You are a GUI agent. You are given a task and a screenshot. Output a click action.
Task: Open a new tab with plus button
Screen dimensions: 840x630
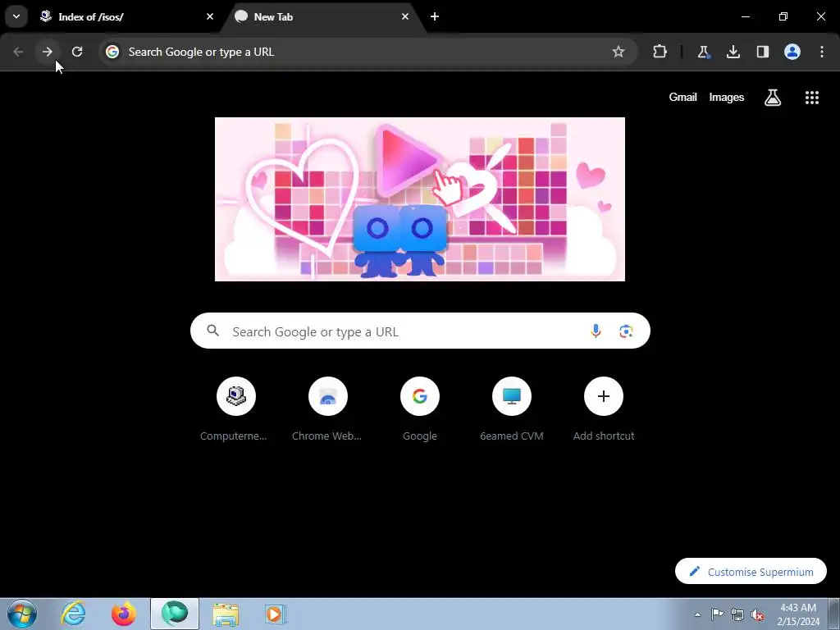pos(435,16)
